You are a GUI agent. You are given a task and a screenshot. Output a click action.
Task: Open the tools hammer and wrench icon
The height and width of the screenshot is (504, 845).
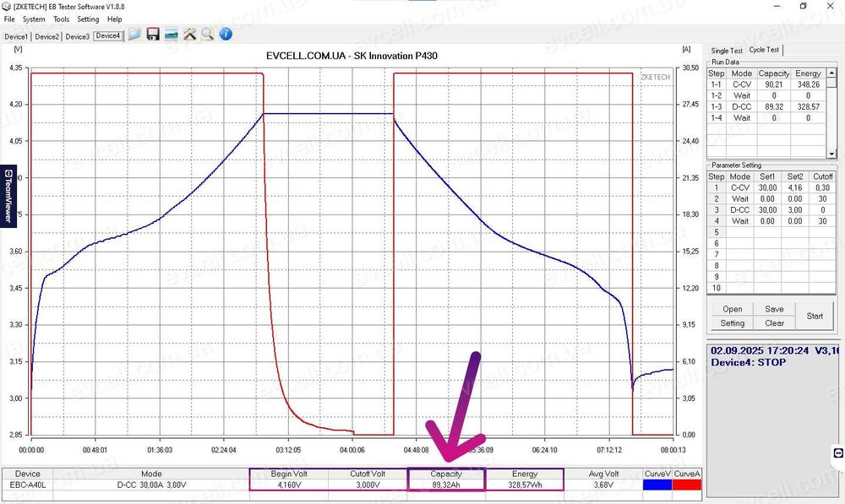189,35
